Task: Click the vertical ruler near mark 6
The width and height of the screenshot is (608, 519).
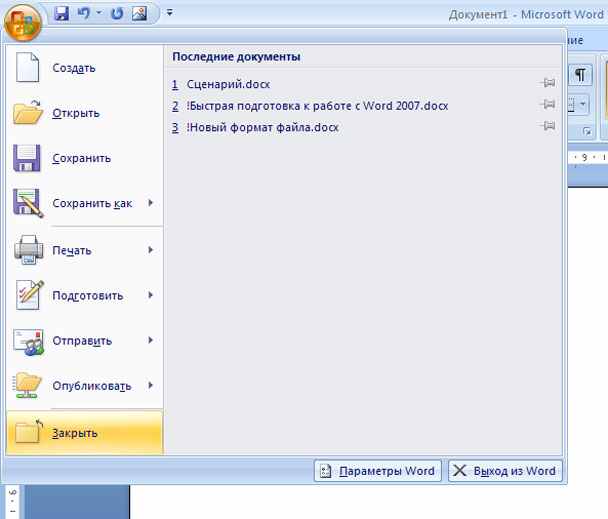Action: 12,493
